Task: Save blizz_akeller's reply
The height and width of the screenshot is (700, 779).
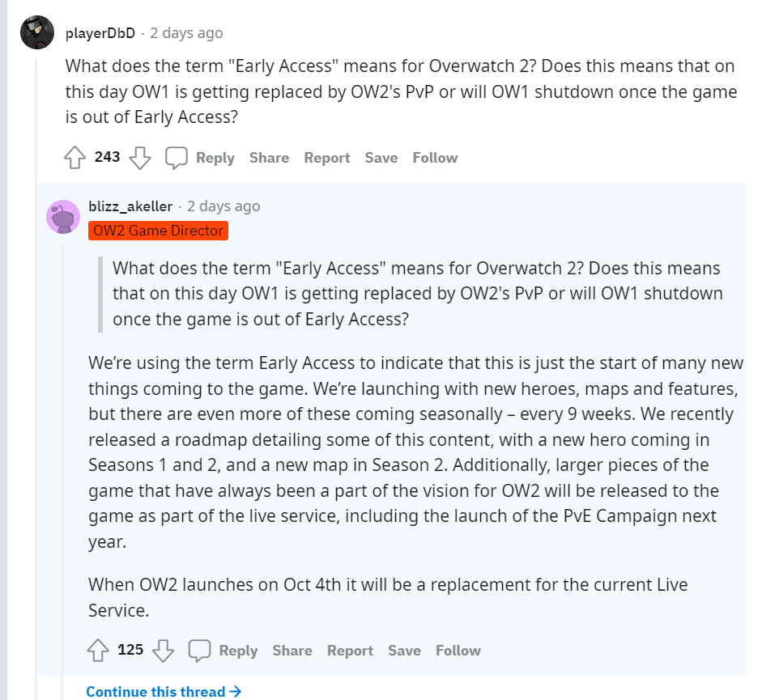Action: [404, 651]
